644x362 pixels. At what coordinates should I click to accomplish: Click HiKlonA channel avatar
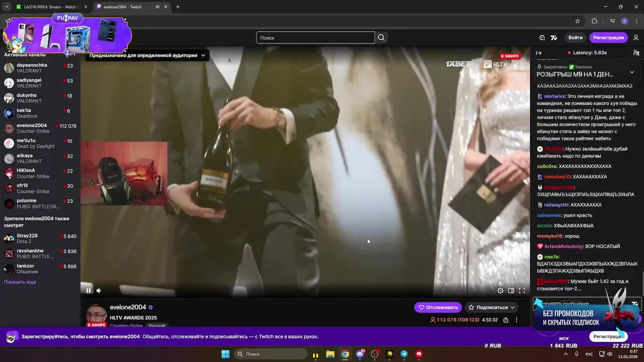[9, 173]
